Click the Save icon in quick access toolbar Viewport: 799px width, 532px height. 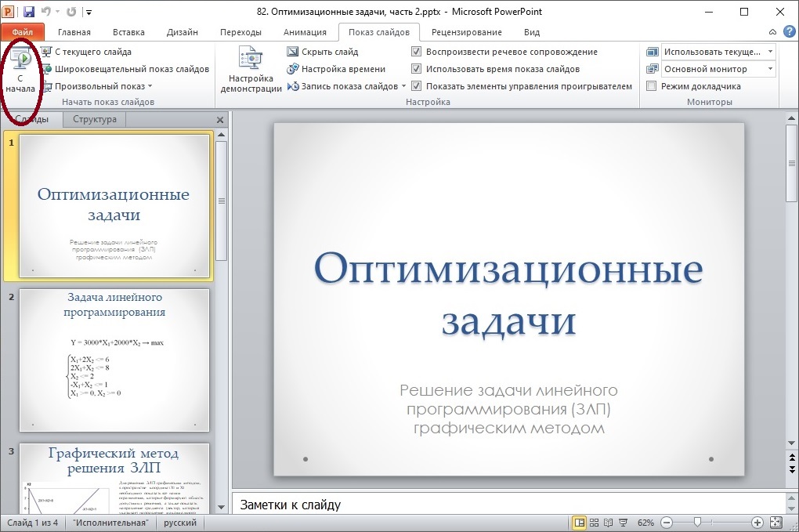(x=29, y=12)
